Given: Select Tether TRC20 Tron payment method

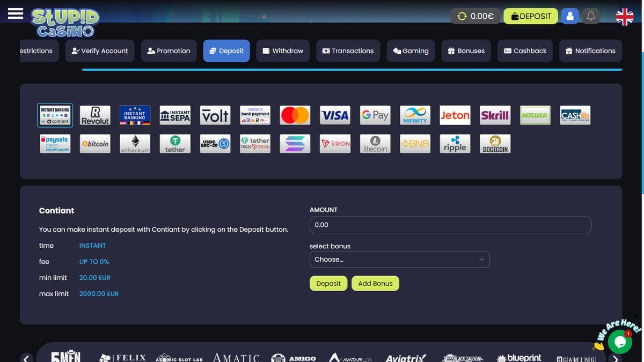Looking at the screenshot, I should [x=255, y=144].
